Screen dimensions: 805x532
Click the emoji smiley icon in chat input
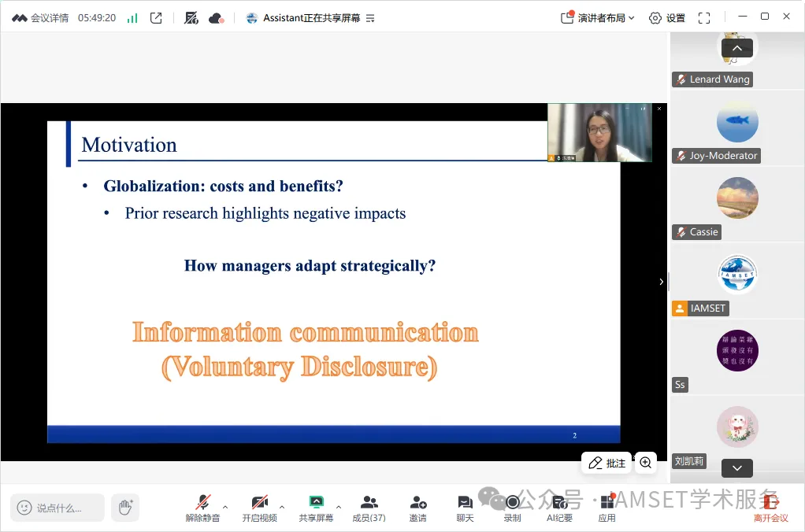click(24, 508)
